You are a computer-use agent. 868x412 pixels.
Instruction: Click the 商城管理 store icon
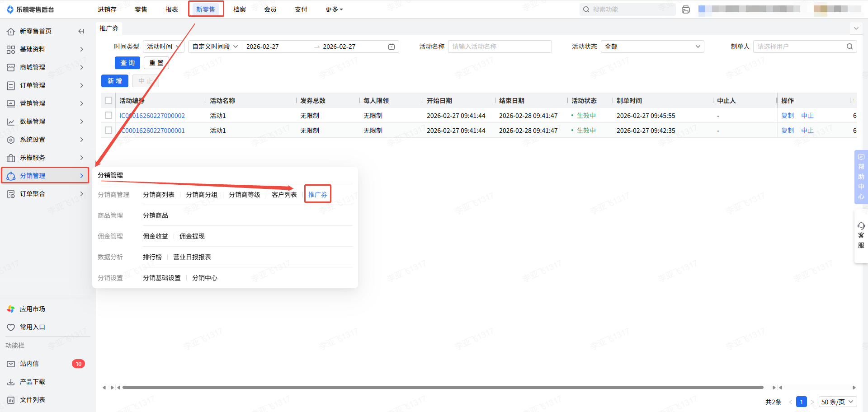point(11,67)
